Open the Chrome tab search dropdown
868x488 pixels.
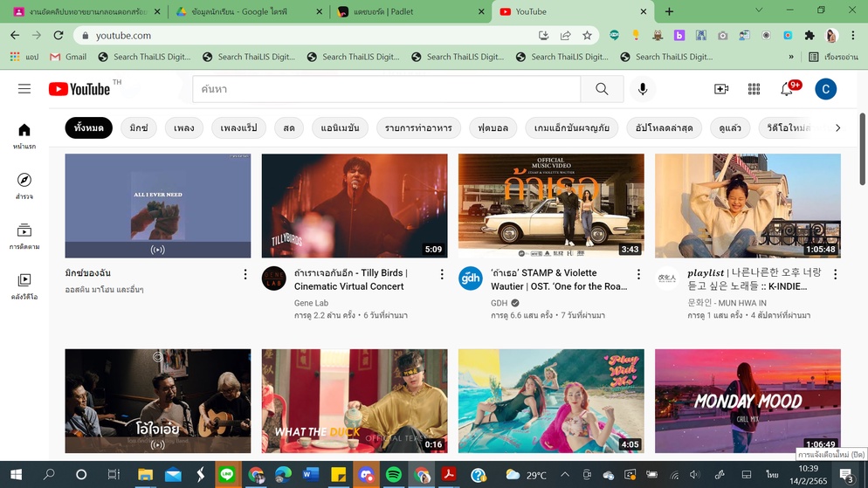click(759, 10)
